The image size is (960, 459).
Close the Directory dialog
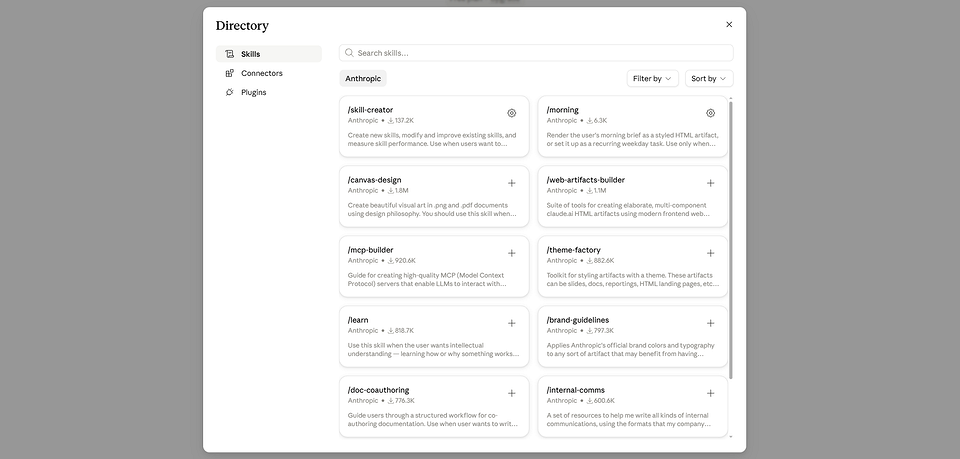(729, 24)
